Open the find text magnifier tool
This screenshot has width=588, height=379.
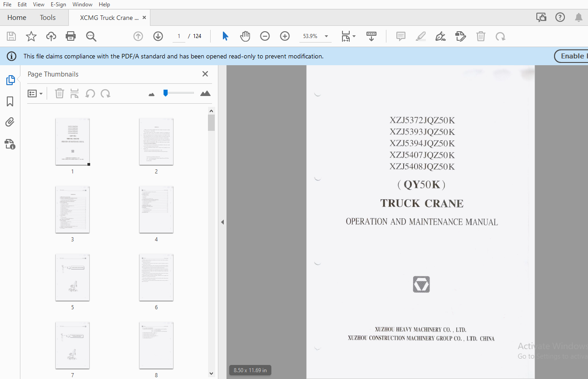[92, 36]
